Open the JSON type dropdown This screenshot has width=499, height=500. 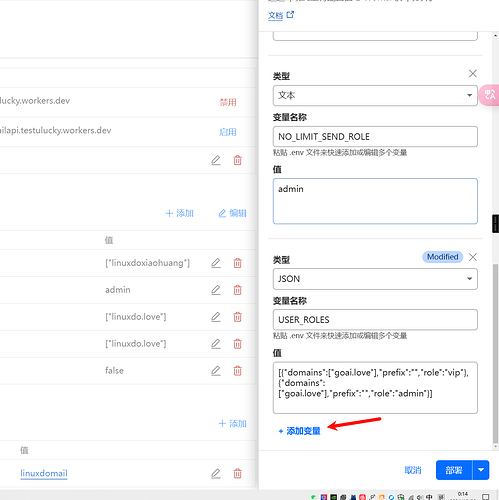375,279
